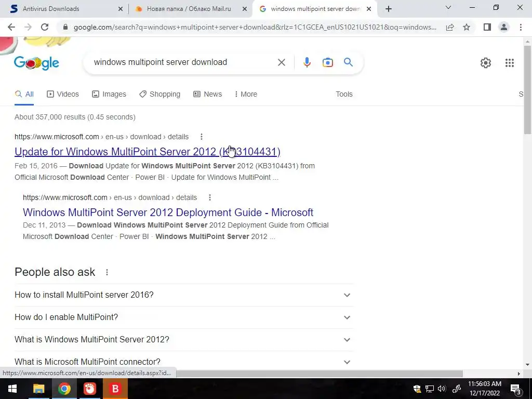Screen dimensions: 532x399
Task: Click the first result's microsoft.com breadcrumb URL
Action: pos(101,137)
